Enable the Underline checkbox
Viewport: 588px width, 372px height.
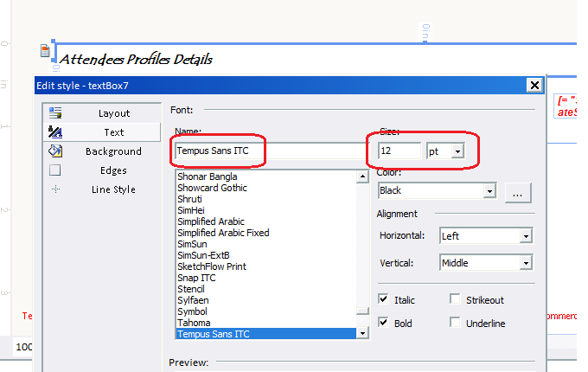click(455, 322)
